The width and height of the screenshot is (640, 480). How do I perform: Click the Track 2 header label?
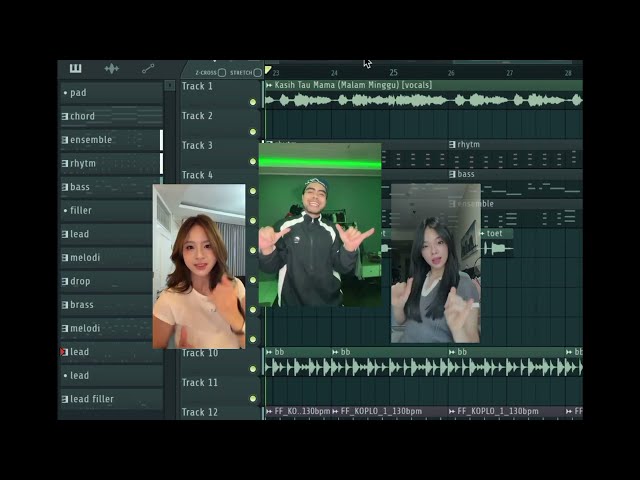tap(197, 116)
